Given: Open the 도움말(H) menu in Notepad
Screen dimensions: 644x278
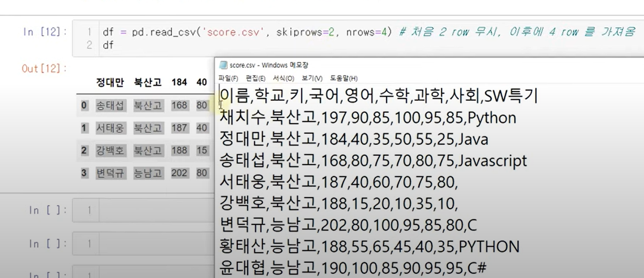Looking at the screenshot, I should (x=344, y=78).
